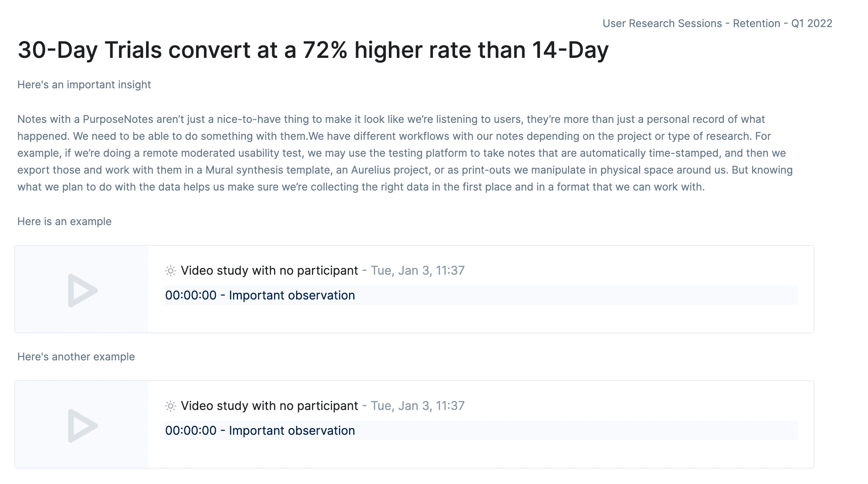Click the '30-Day Trials convert' title heading
The height and width of the screenshot is (484, 868).
coord(313,50)
